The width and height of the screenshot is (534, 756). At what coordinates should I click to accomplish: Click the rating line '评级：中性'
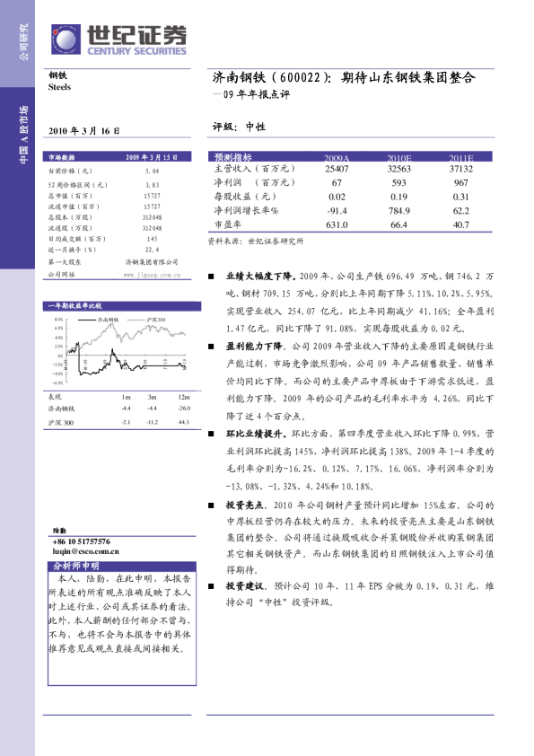239,127
